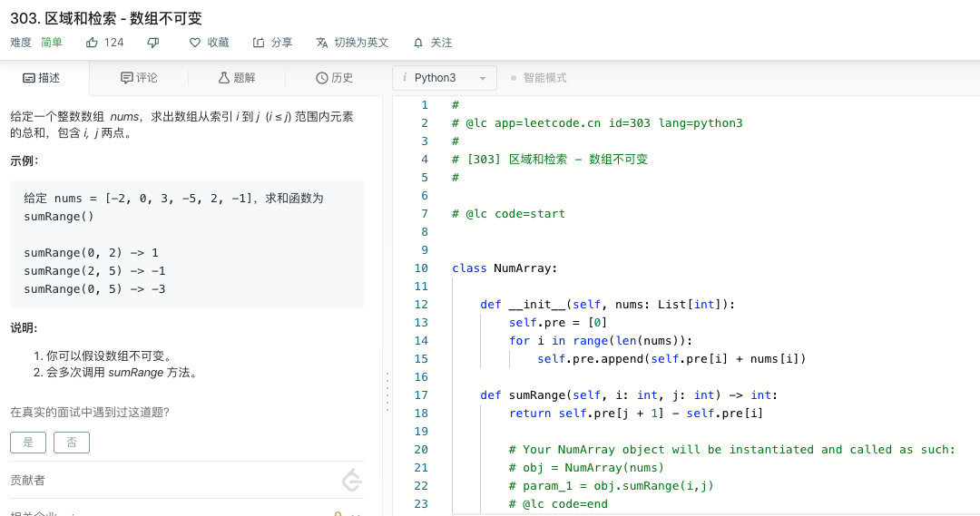980x516 pixels.
Task: Click the LeetCode contributor logo icon
Action: [352, 480]
